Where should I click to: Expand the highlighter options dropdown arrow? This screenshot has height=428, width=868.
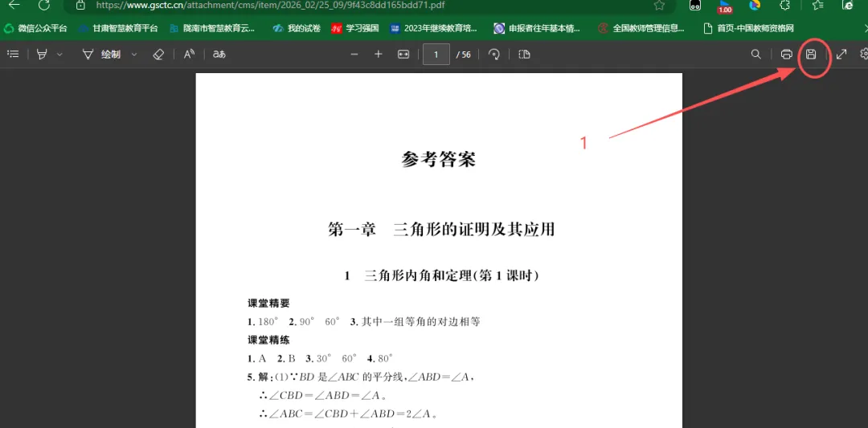point(59,54)
